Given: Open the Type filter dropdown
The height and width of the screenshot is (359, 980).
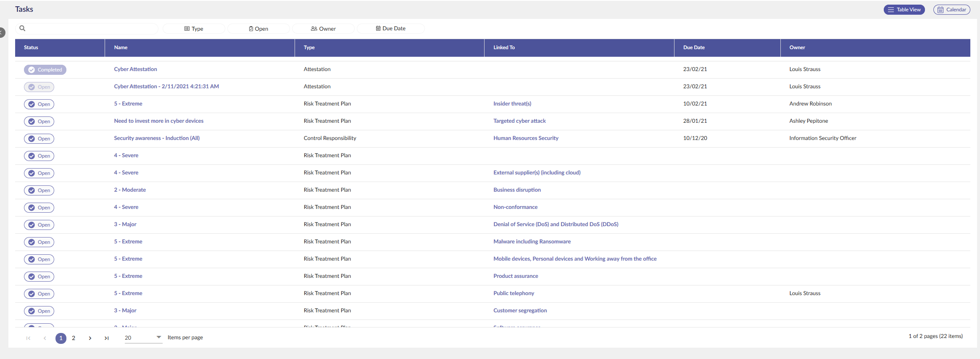Looking at the screenshot, I should (194, 29).
